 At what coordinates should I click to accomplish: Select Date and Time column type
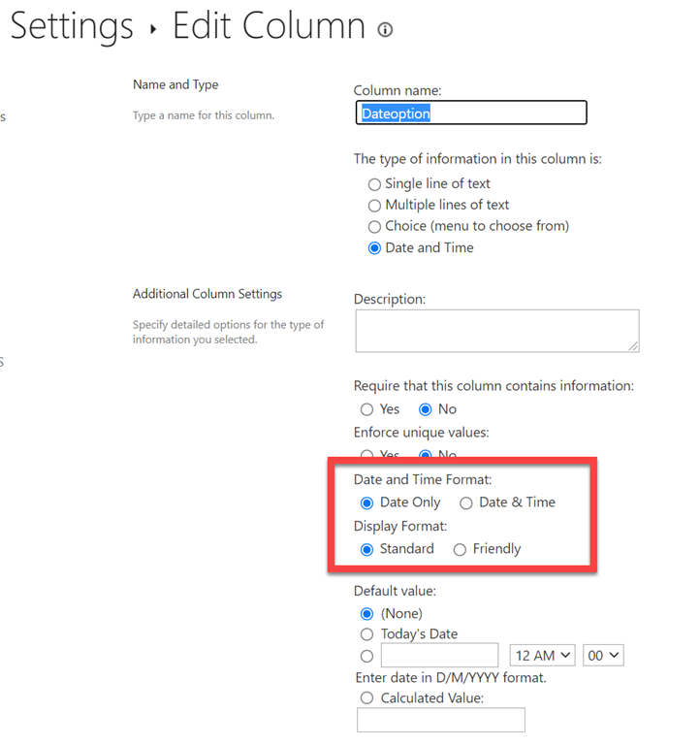pyautogui.click(x=374, y=247)
